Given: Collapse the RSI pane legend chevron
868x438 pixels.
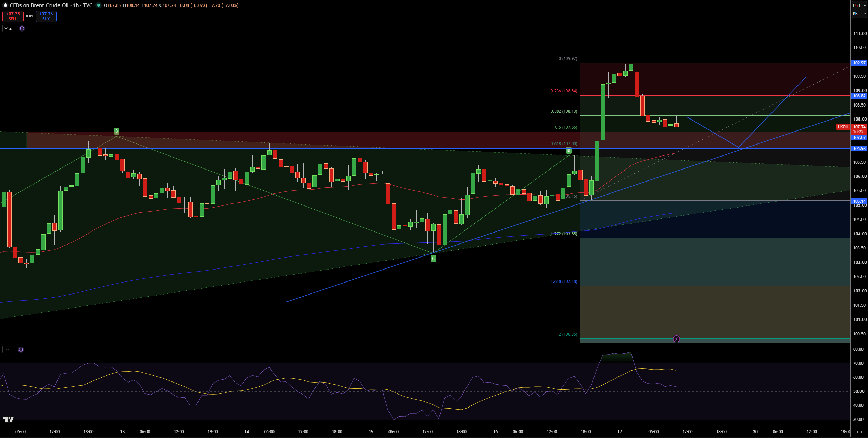Looking at the screenshot, I should 8,350.
